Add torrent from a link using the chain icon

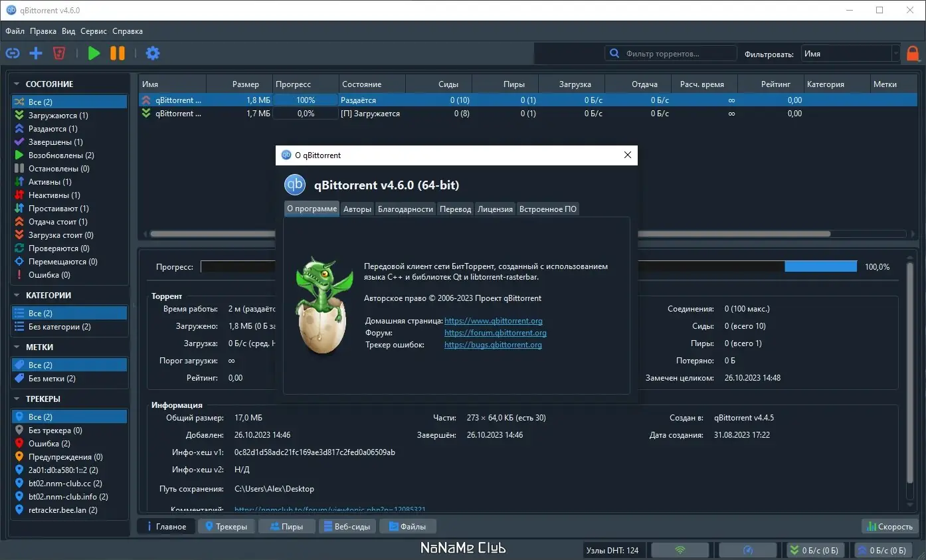[x=13, y=53]
